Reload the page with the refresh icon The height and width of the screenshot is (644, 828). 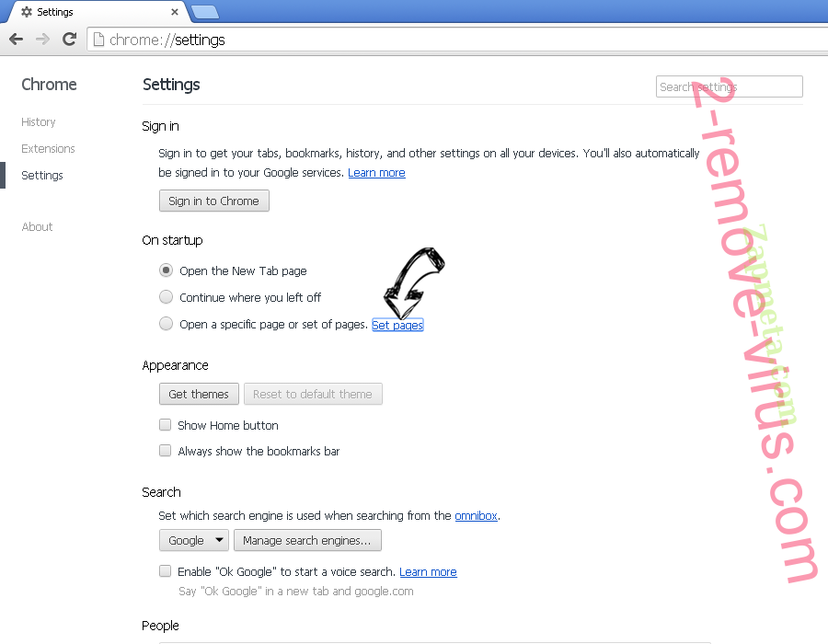pyautogui.click(x=69, y=39)
